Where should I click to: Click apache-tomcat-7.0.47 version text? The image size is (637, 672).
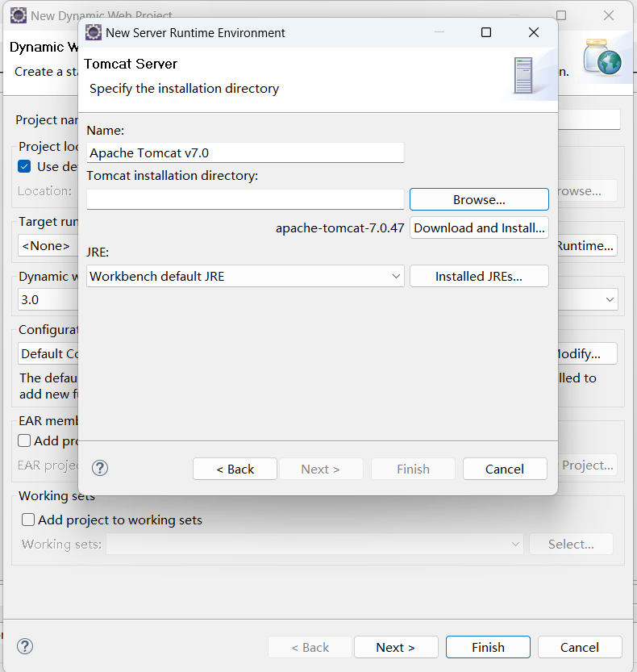pyautogui.click(x=339, y=228)
